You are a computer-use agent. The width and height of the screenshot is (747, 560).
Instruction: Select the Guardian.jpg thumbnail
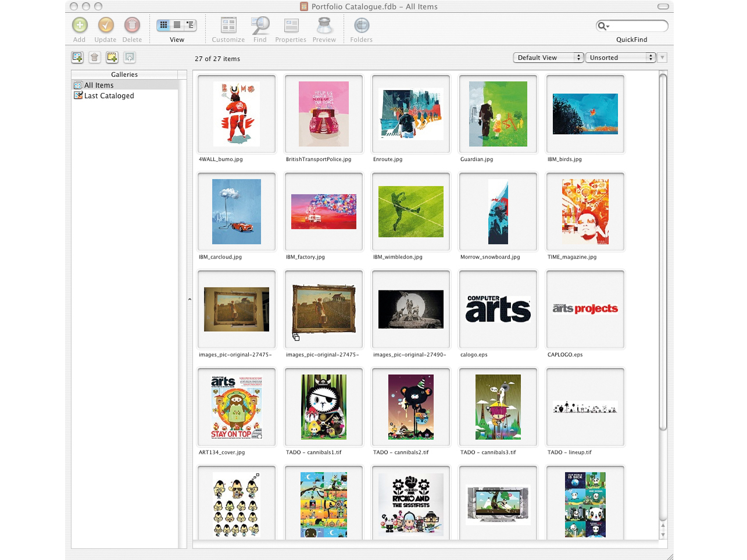[498, 114]
